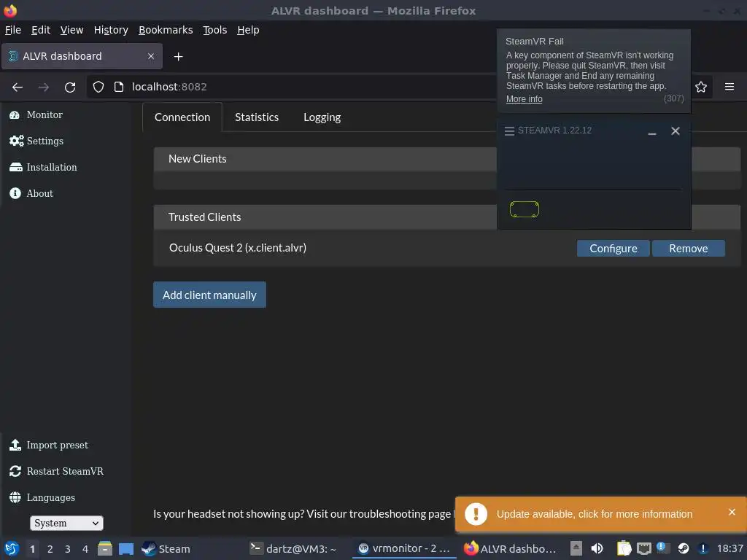This screenshot has width=747, height=560.
Task: Open the Monitor page in sidebar
Action: pos(36,114)
